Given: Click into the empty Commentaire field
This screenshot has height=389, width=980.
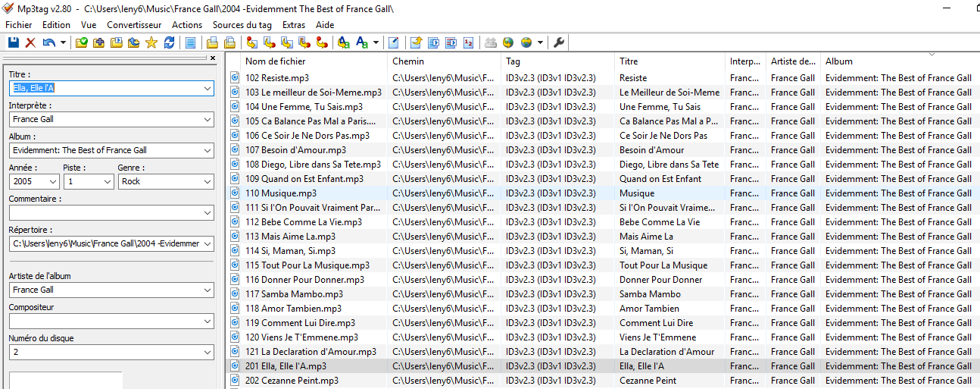Looking at the screenshot, I should pos(105,212).
